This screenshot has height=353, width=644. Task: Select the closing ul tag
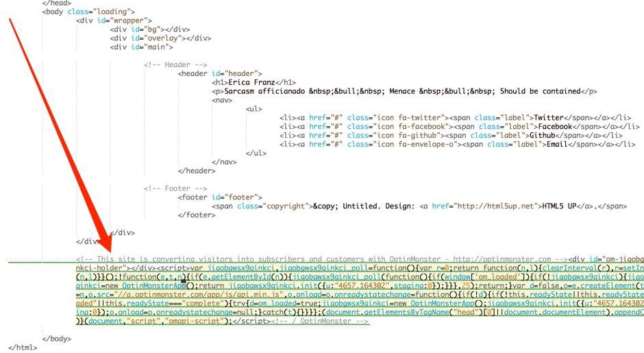pos(256,153)
